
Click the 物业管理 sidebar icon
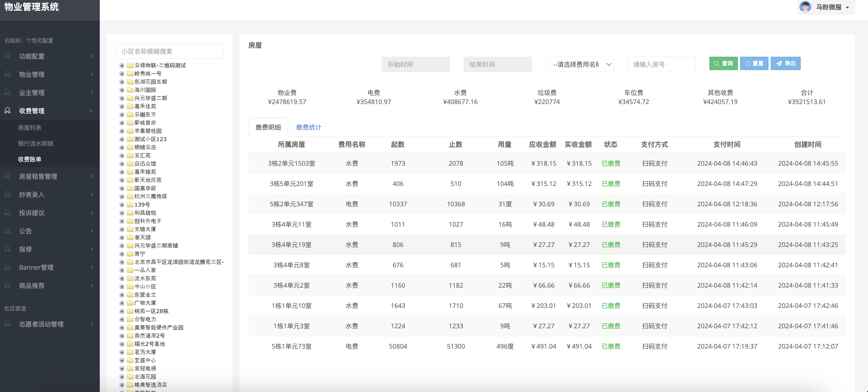point(7,74)
